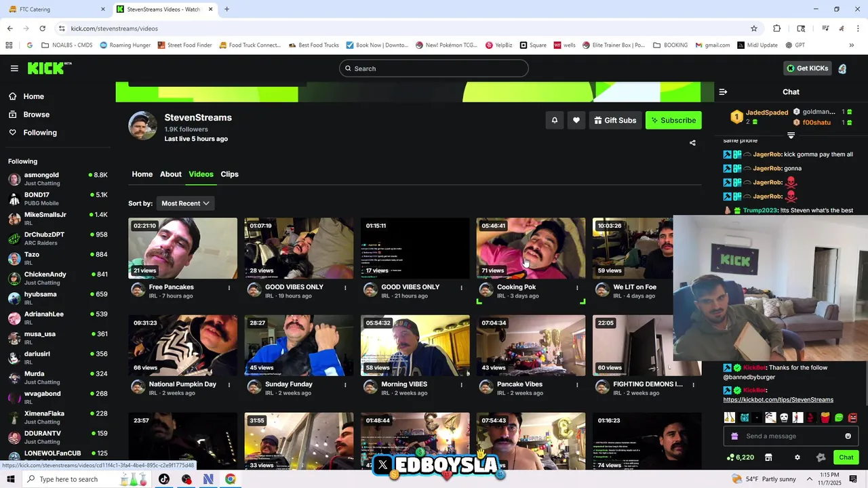The image size is (868, 488).
Task: Open the chat shop icon
Action: point(768,457)
